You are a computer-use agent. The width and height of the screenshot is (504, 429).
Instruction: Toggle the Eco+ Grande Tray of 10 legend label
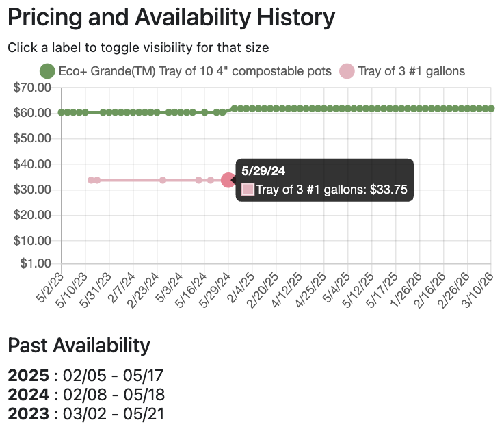pos(195,71)
